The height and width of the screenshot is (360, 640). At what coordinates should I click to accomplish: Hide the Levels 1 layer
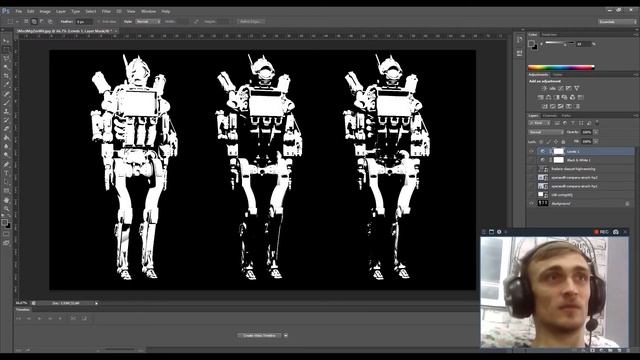point(531,151)
